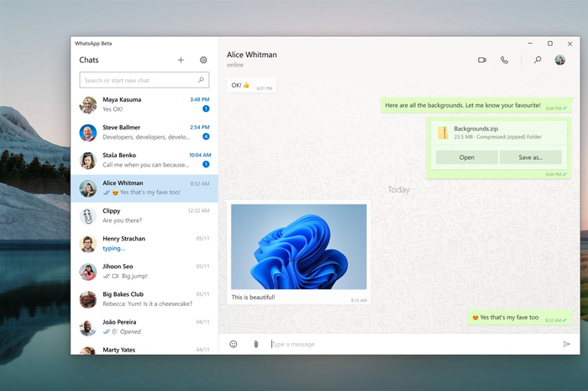Start voice call with Alice Whitman
The image size is (588, 391).
(504, 60)
